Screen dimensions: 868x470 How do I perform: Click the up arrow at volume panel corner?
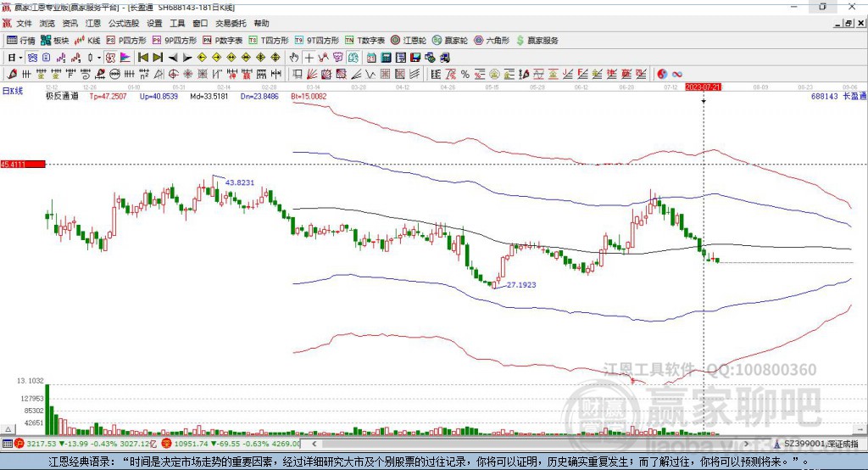8,429
